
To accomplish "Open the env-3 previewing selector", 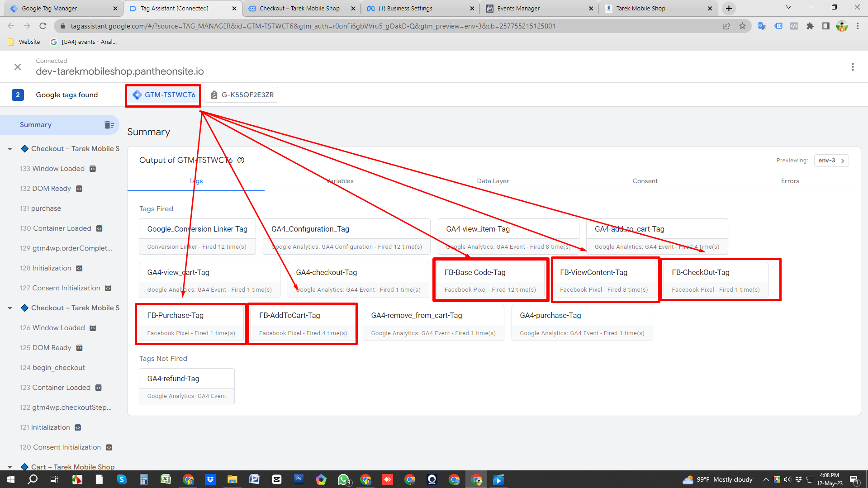I will click(x=831, y=161).
